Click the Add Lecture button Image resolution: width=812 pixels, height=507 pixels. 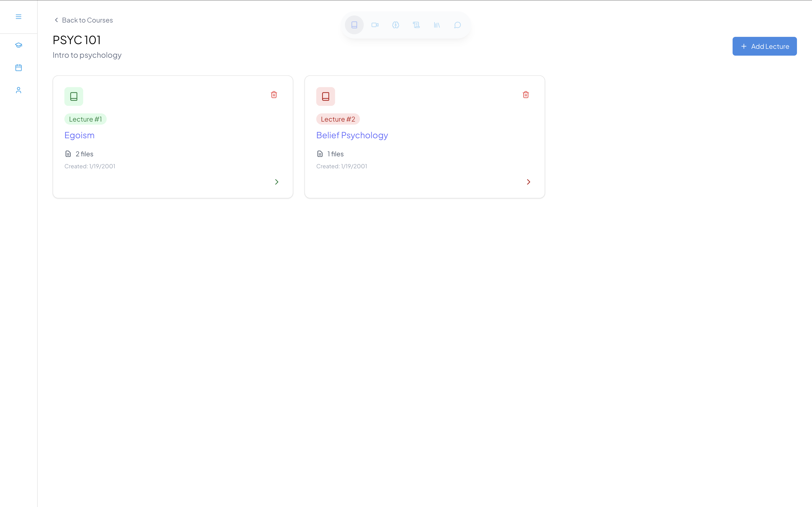[x=764, y=46]
